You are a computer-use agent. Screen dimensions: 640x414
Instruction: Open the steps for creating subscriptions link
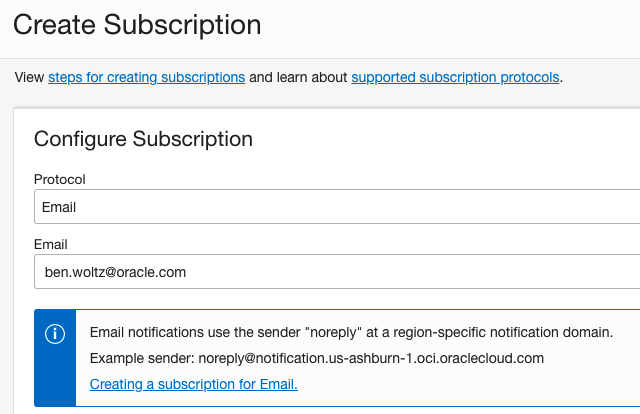pos(146,77)
